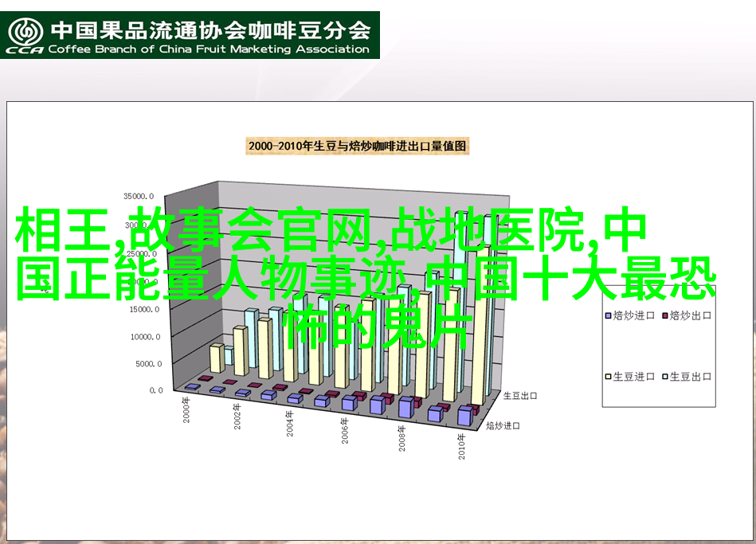Viewport: 756px width, 544px height.
Task: Select the light cyan 生豆出口 legend marker
Action: [x=665, y=377]
